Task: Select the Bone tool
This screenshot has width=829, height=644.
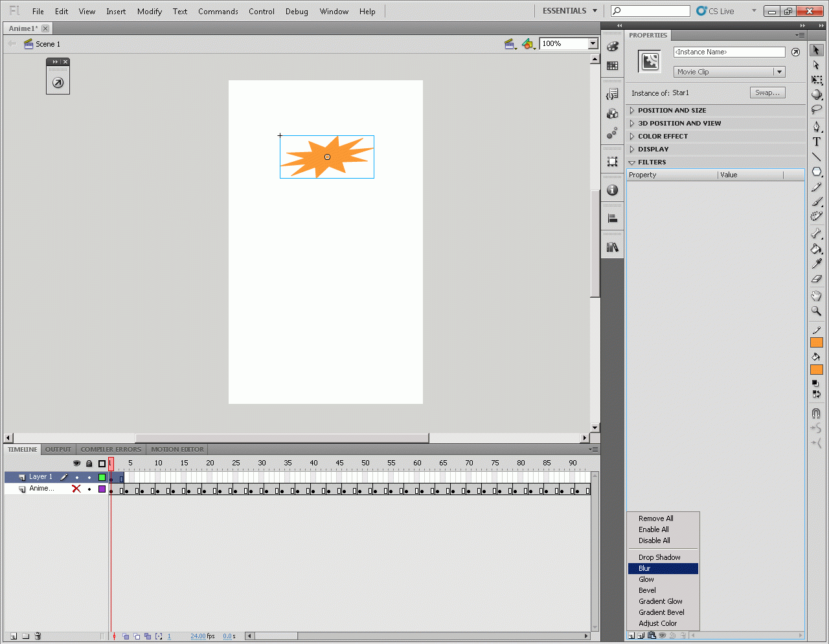Action: pyautogui.click(x=816, y=234)
